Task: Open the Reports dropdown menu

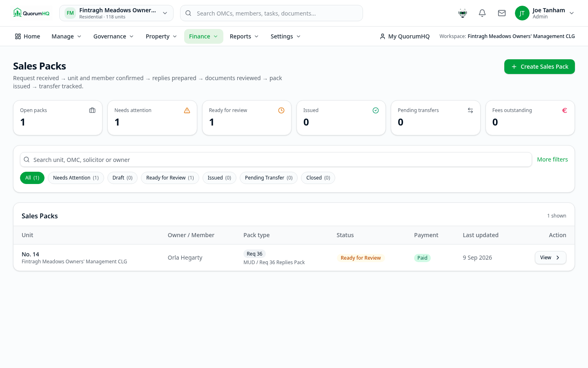Action: [x=244, y=36]
